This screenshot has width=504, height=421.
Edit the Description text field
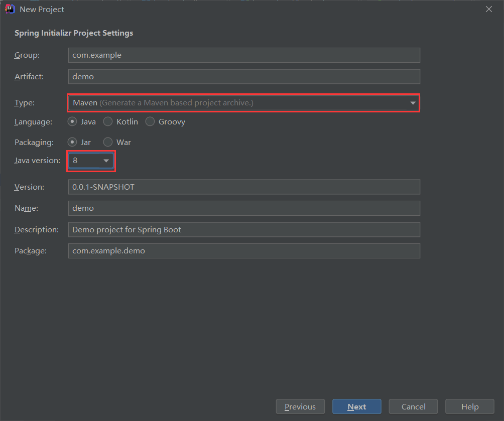coord(244,229)
